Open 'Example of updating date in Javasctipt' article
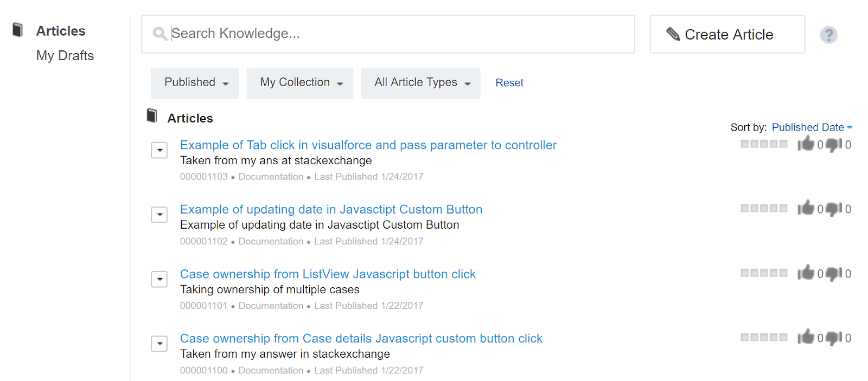 (x=331, y=210)
